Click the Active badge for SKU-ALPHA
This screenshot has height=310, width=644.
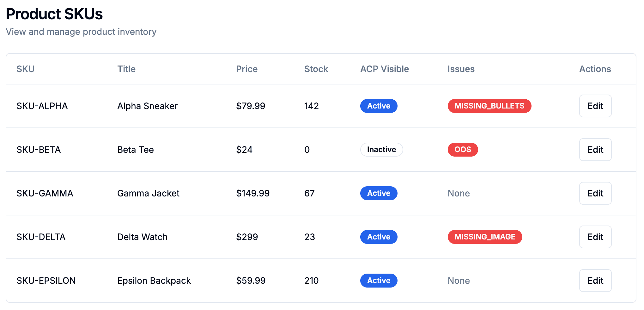point(379,106)
